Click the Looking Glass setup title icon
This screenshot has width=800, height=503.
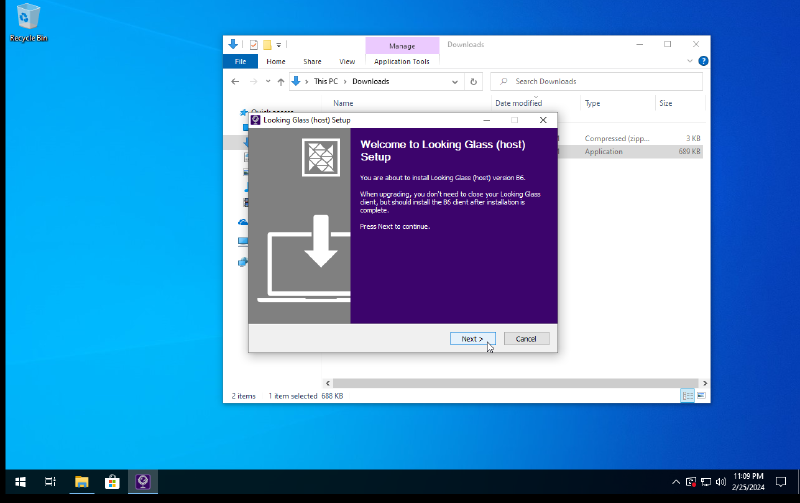pos(256,120)
